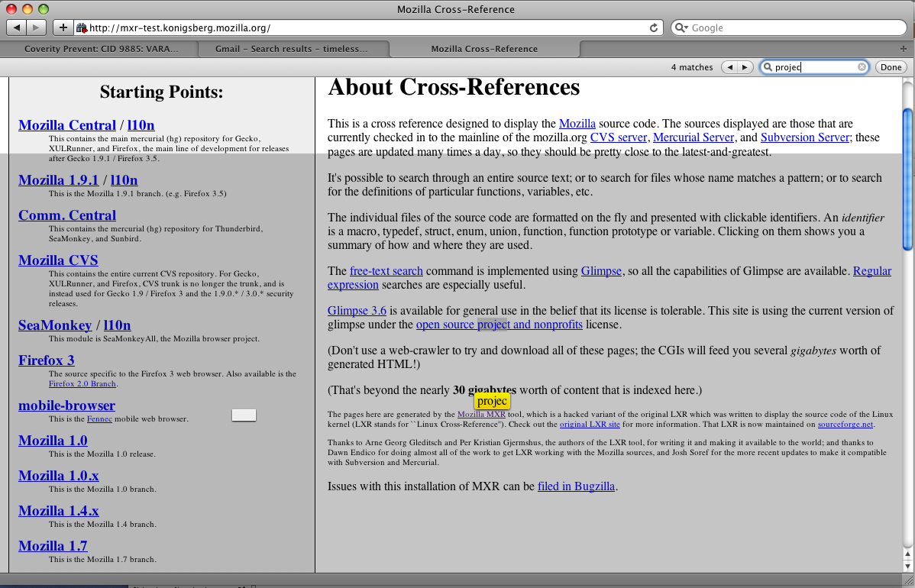Viewport: 915px width, 588px height.
Task: Switch to Coverity Prevent CID 9885 tab
Action: pyautogui.click(x=101, y=49)
